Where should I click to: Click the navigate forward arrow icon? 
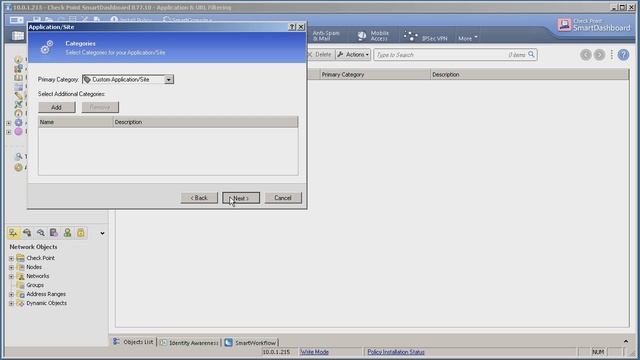click(599, 55)
